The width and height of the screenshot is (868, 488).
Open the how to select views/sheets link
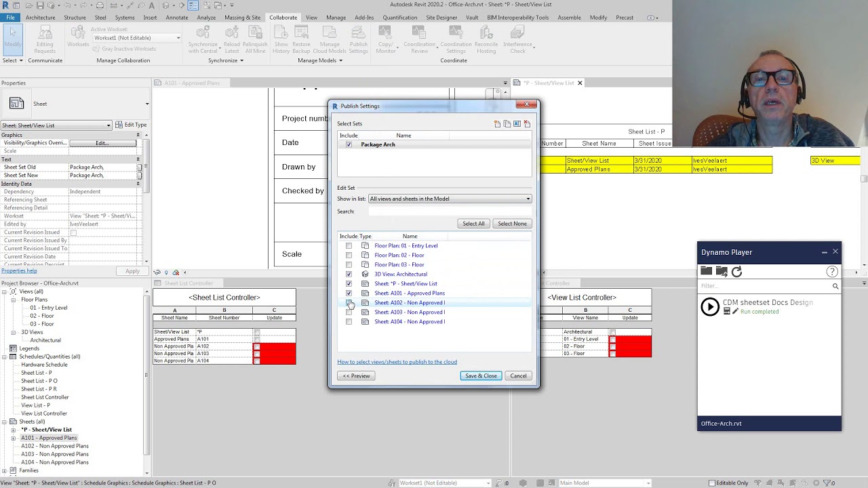point(397,362)
